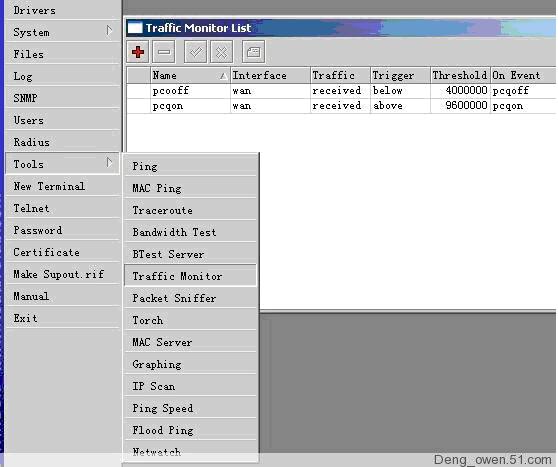This screenshot has width=558, height=467.
Task: Click threshold value 4000000
Action: 466,90
